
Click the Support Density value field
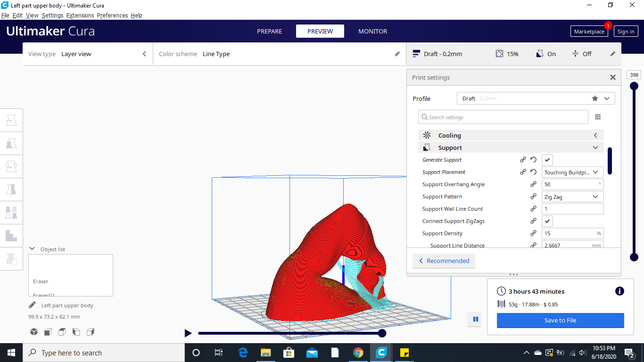coord(572,233)
